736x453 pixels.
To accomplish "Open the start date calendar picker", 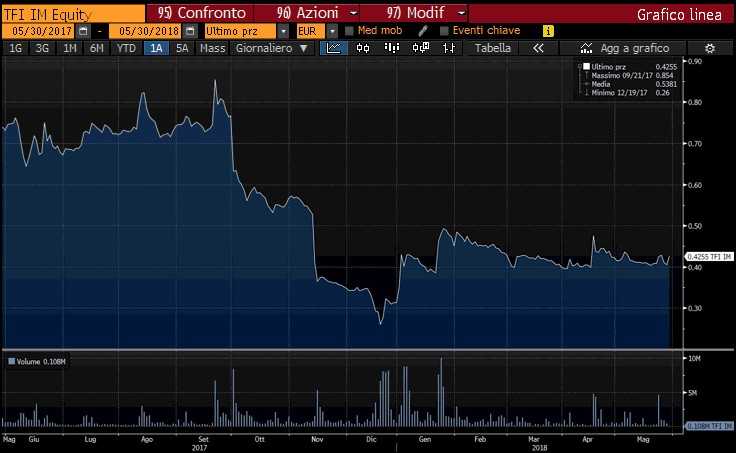I will 83,31.
